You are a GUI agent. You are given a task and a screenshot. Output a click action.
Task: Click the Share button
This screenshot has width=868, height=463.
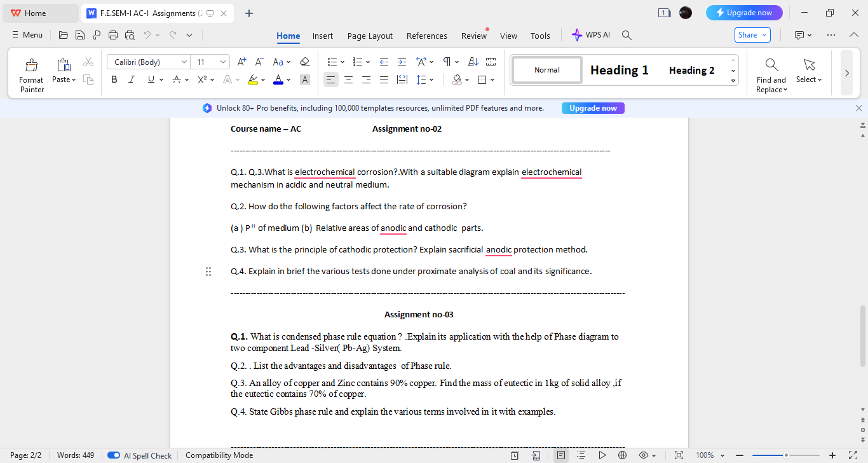click(752, 35)
